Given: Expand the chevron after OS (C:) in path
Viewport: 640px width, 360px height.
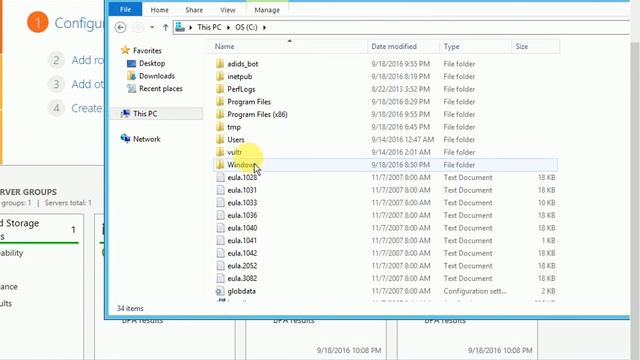Looking at the screenshot, I should coord(264,27).
